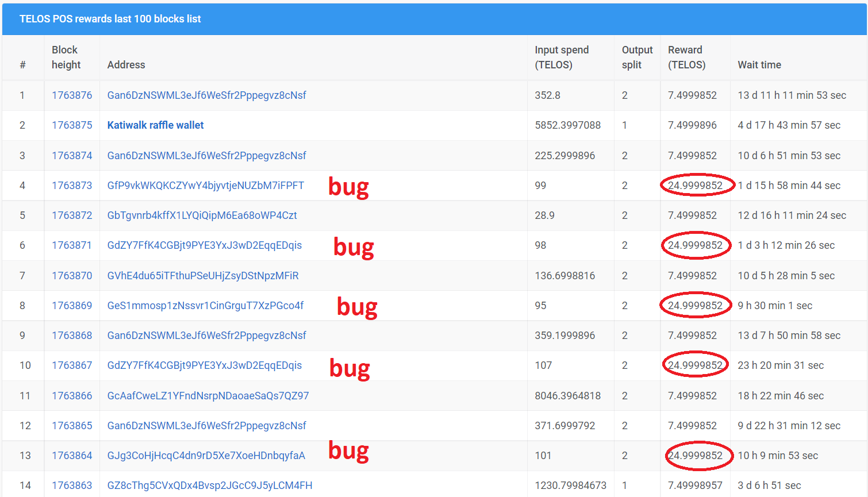Select wait time 13 d 11 h 11 min 53 sec
Image resolution: width=868 pixels, height=497 pixels.
pyautogui.click(x=792, y=95)
